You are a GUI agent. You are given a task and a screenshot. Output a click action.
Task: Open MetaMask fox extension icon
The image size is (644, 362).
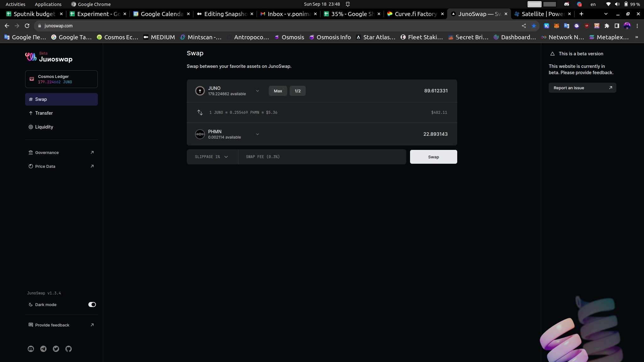coord(557,26)
